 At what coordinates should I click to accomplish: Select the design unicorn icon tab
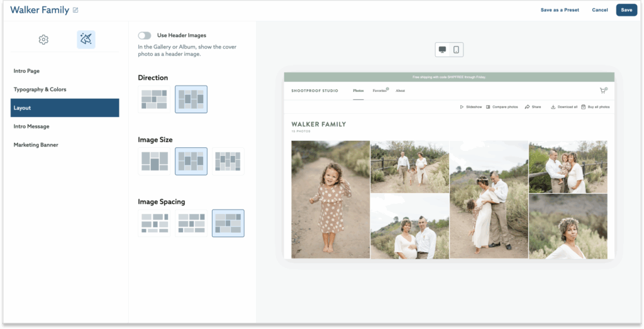(86, 40)
